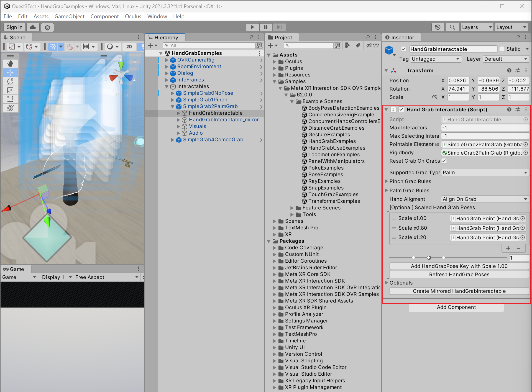Image resolution: width=532 pixels, height=392 pixels.
Task: Toggle grid visibility in Scene toolbar
Action: [53, 47]
